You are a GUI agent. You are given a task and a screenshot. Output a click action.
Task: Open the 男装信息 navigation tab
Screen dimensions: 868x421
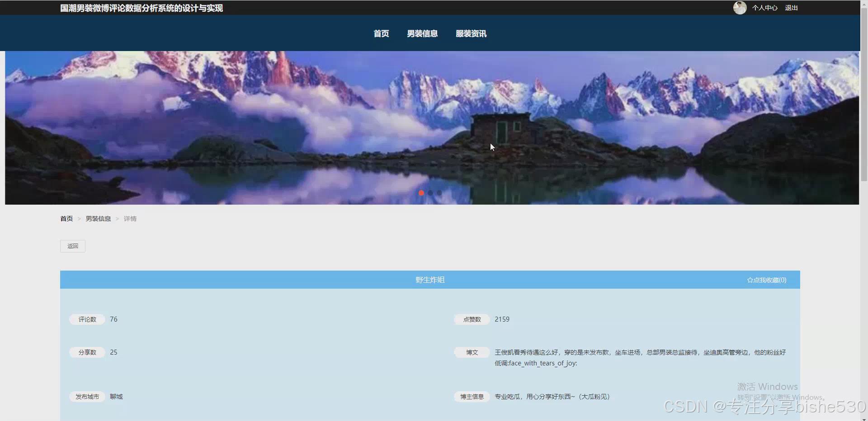click(x=422, y=33)
